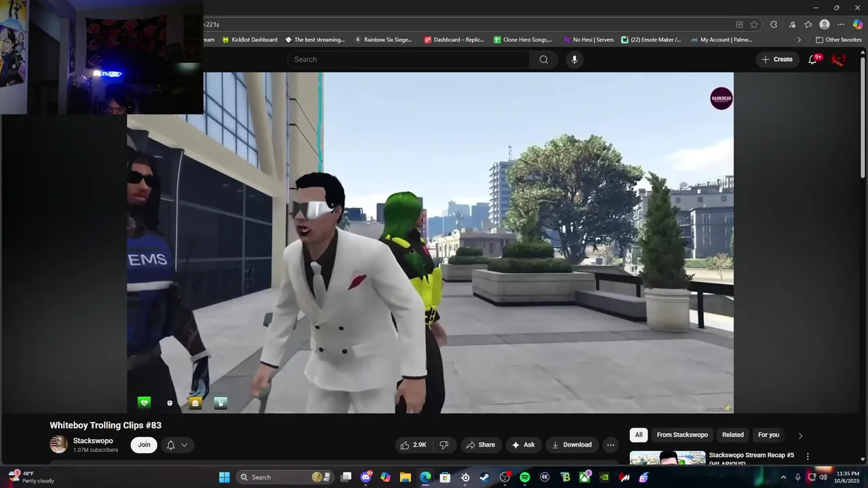Open the Dashboard – Replic bookmark
868x488 pixels.
point(454,40)
